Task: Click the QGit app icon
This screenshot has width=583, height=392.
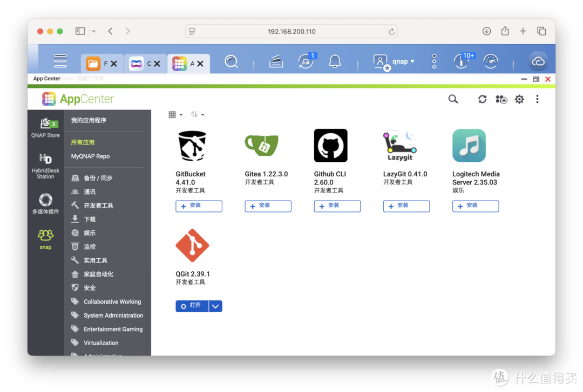Action: 192,245
